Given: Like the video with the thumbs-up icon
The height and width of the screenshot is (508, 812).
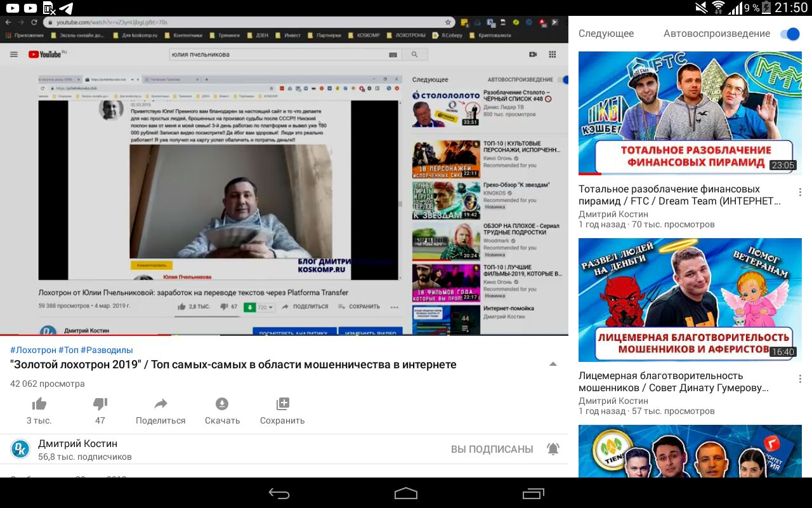Looking at the screenshot, I should click(x=39, y=404).
